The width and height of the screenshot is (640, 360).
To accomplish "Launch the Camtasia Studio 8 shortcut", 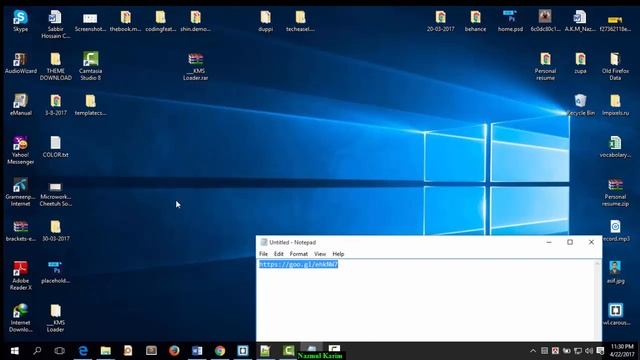I will [x=90, y=66].
